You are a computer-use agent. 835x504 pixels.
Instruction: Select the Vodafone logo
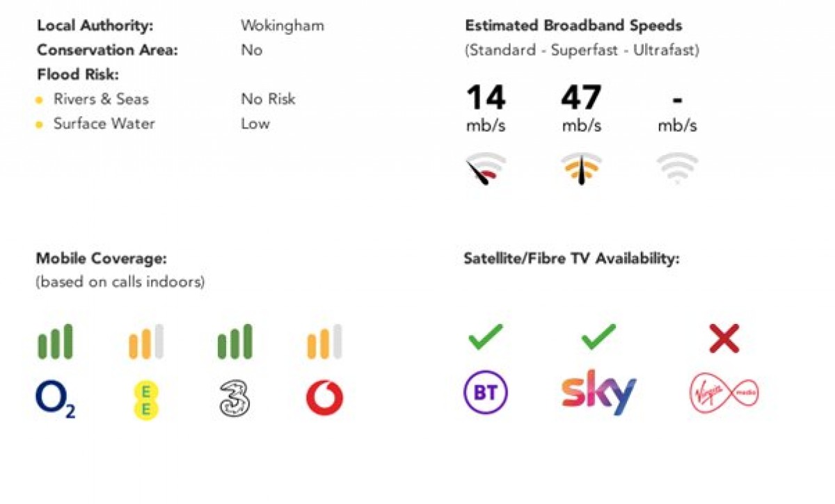click(x=324, y=399)
